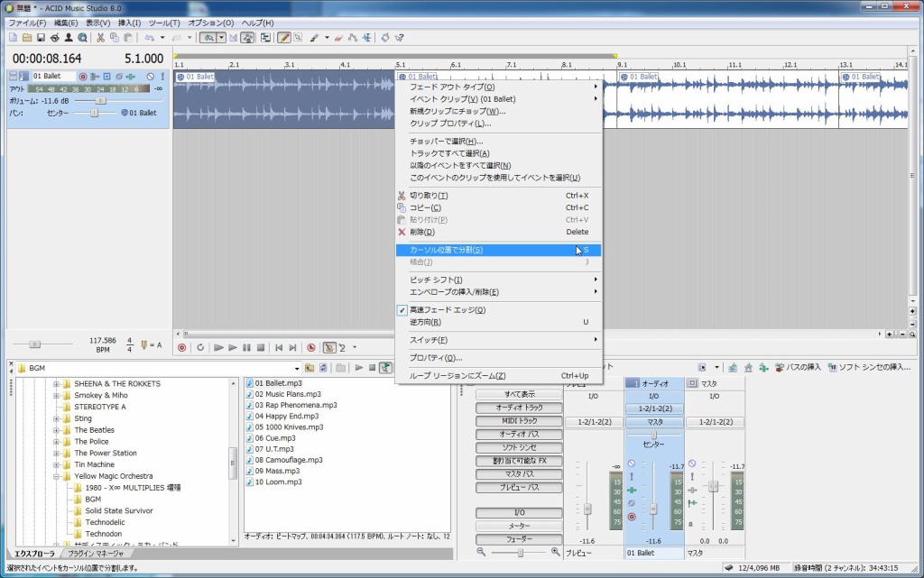Click the zoom-in magnifier in the mixer

coord(555,552)
